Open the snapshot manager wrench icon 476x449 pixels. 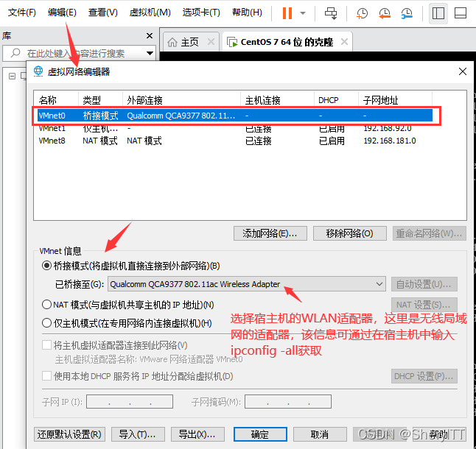coord(407,13)
